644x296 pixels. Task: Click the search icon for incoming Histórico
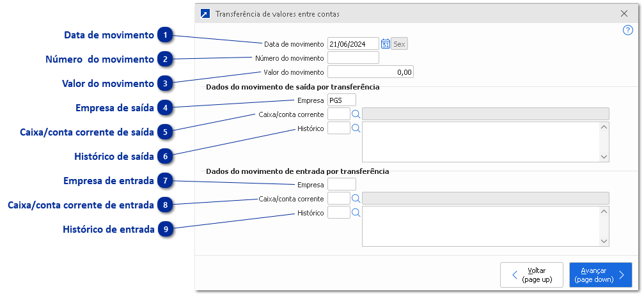point(356,213)
